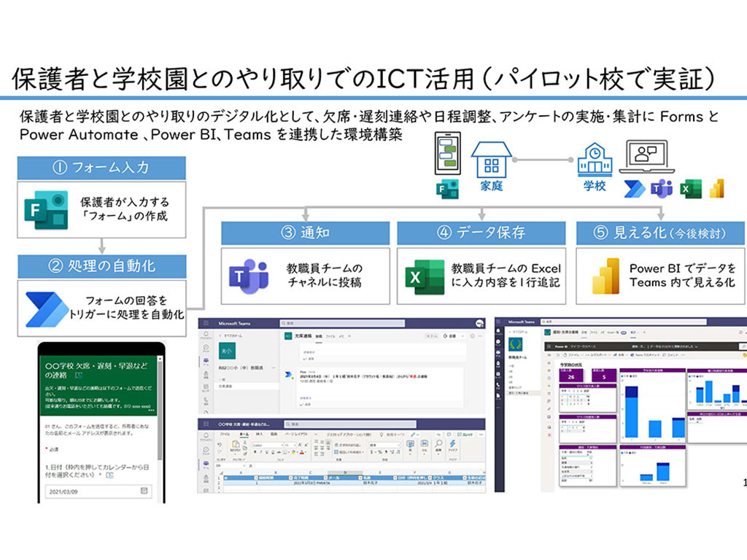Viewport: 747px width, 560px height.
Task: Click fill color bucket in Excel ribbon
Action: (x=293, y=452)
